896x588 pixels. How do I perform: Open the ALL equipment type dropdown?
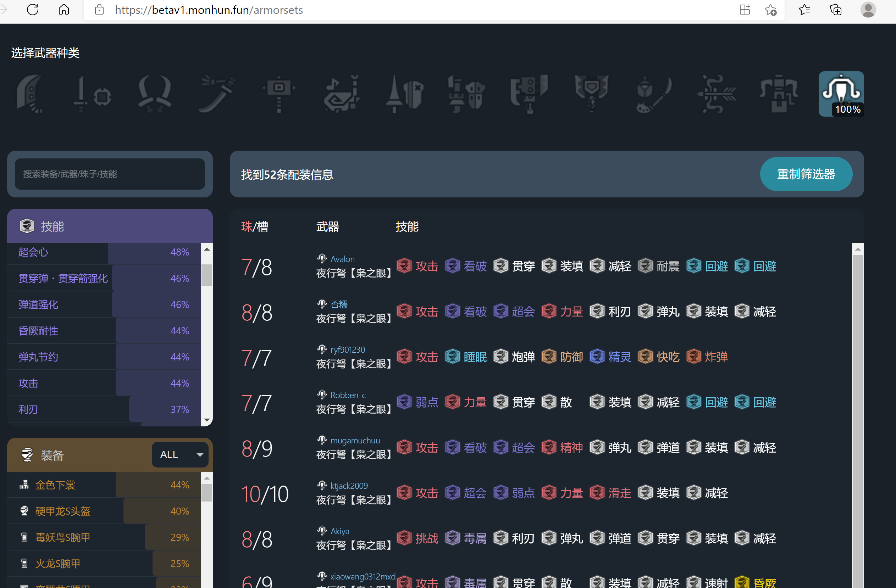(180, 454)
